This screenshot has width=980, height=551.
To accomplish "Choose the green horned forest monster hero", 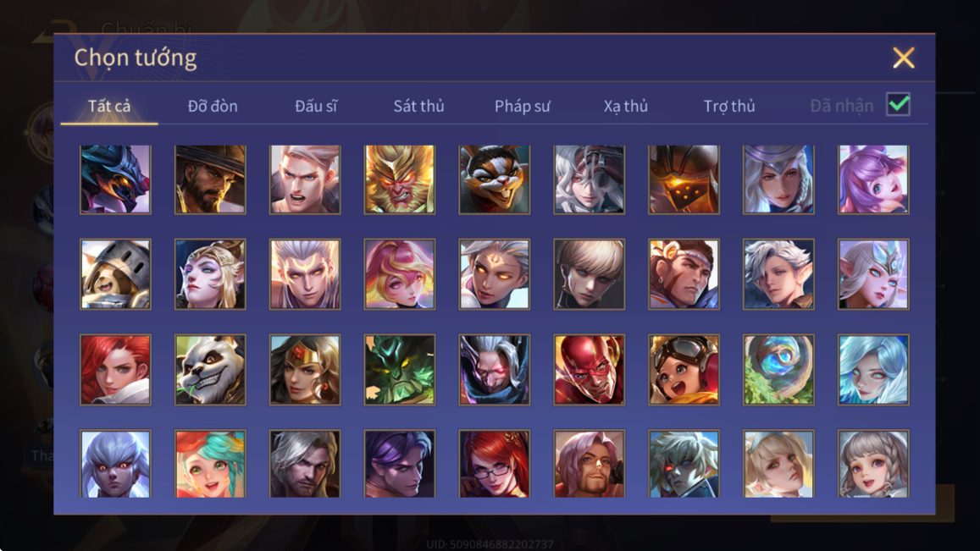I will (400, 369).
